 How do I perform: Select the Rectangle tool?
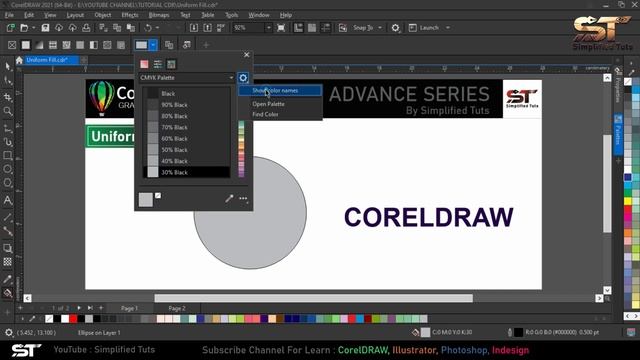[8, 156]
